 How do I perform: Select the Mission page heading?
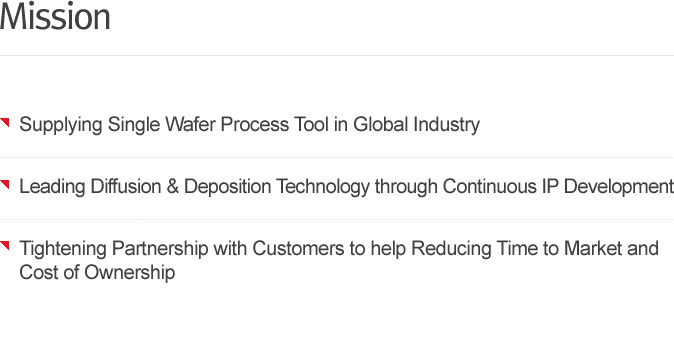(x=55, y=17)
